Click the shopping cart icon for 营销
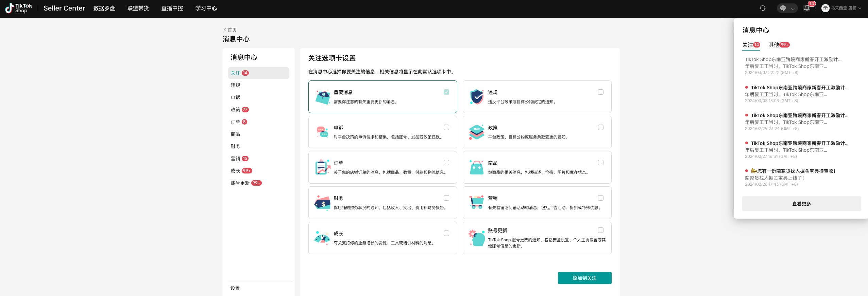This screenshot has width=868, height=296. click(477, 203)
